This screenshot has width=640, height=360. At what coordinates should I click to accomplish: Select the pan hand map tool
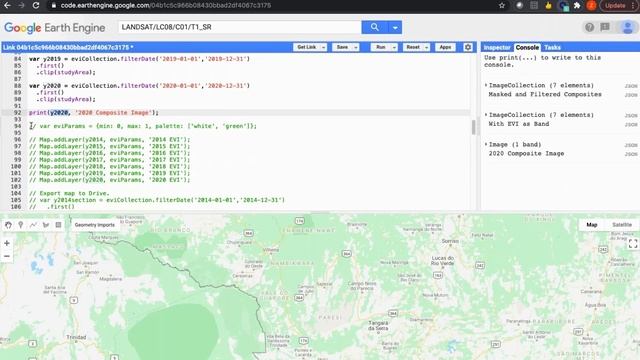tap(8, 225)
